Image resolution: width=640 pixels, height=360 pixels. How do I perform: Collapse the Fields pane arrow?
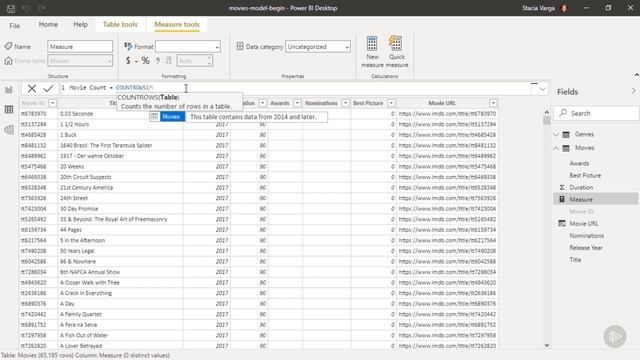point(633,91)
